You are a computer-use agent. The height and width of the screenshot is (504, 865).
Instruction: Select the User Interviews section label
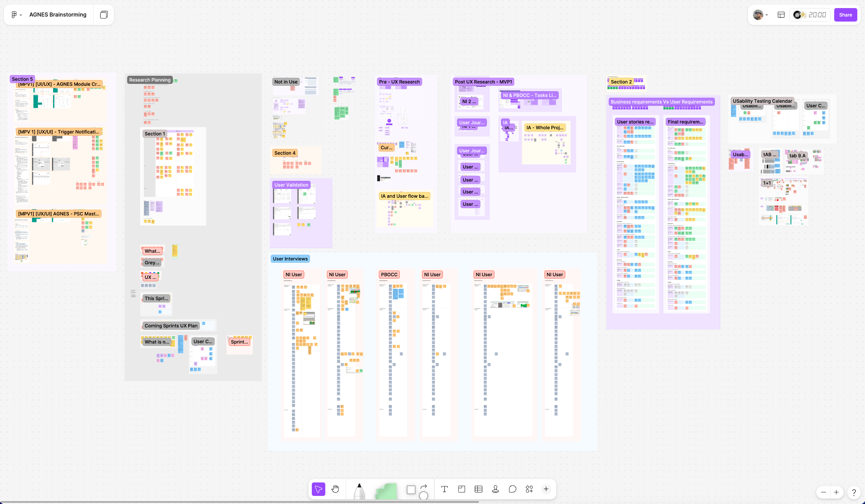point(290,259)
